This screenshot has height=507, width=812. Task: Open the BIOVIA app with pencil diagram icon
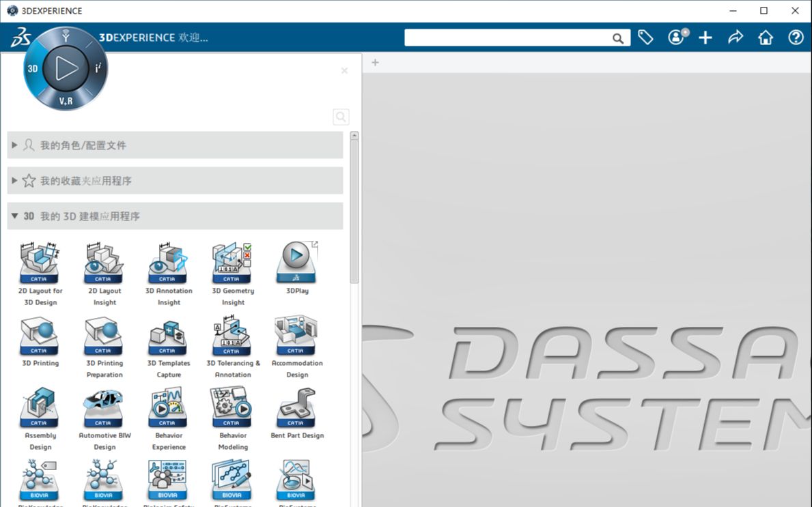pyautogui.click(x=233, y=481)
